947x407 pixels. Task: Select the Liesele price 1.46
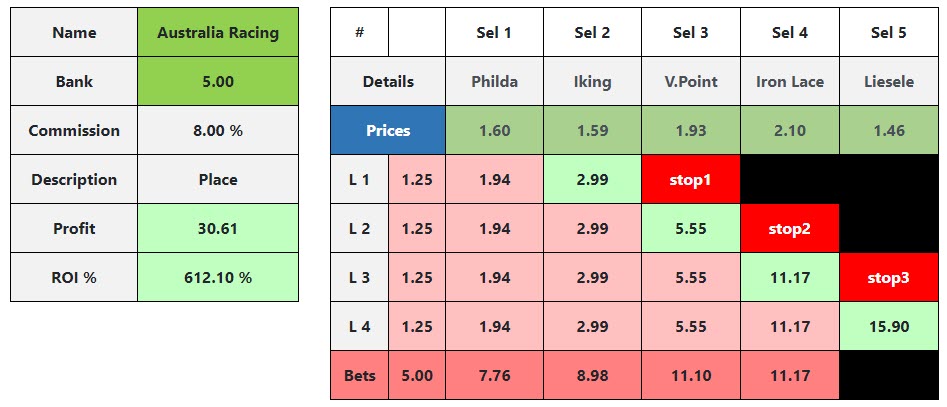[x=888, y=130]
